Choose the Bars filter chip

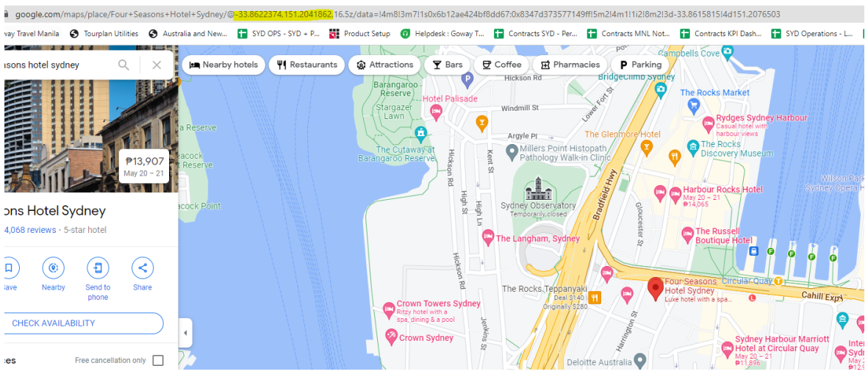tap(448, 65)
